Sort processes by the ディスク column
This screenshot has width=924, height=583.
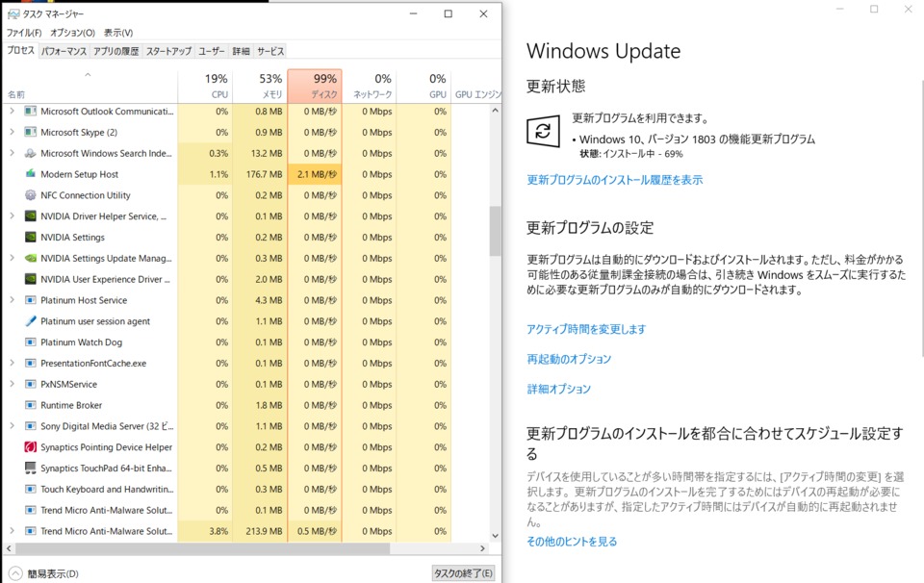[315, 86]
